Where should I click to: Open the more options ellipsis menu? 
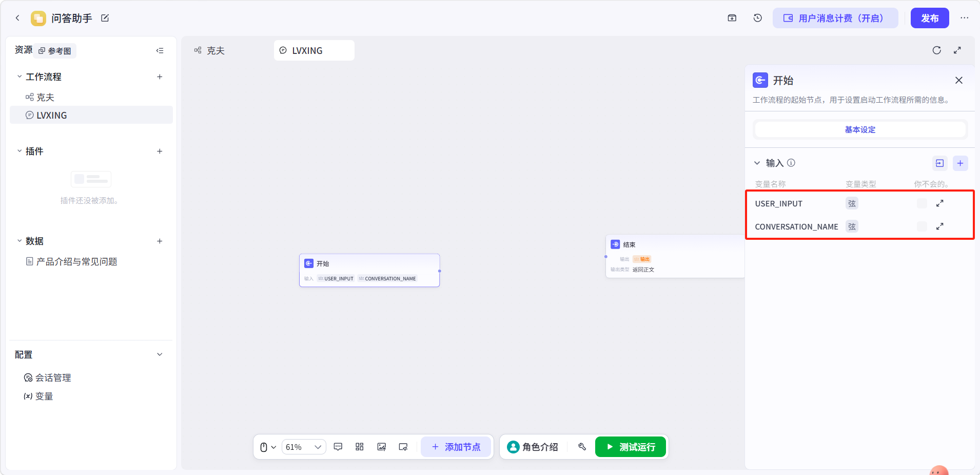965,18
